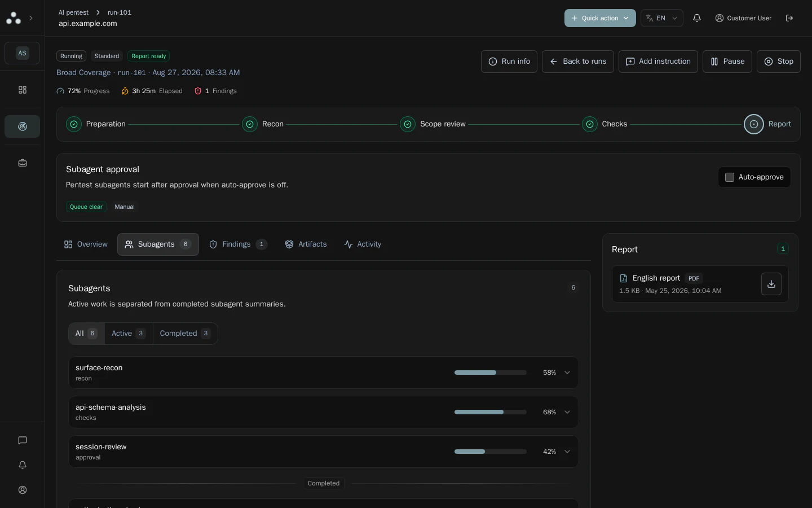Enable the Auto-approve checkbox
Viewport: 812px width, 508px height.
click(x=730, y=177)
